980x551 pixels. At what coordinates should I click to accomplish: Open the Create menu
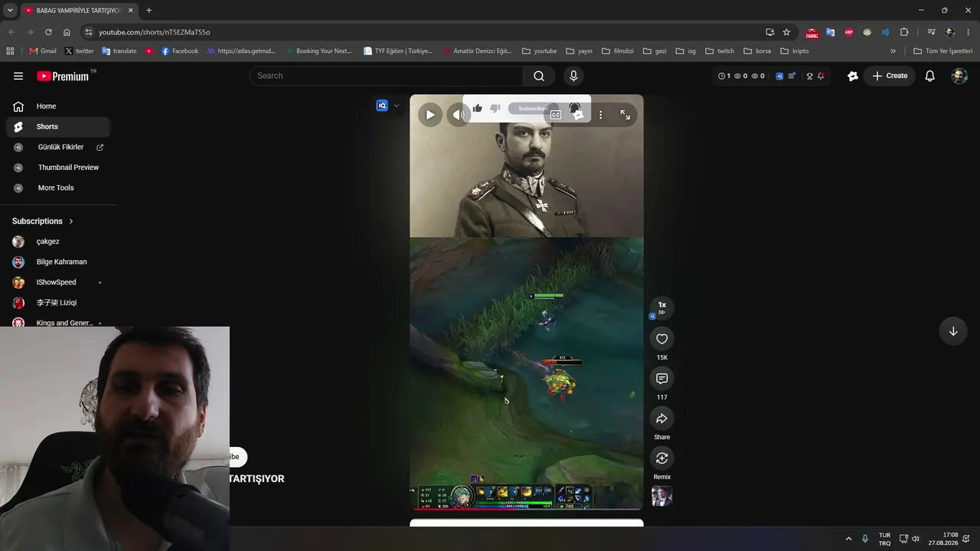pyautogui.click(x=890, y=76)
